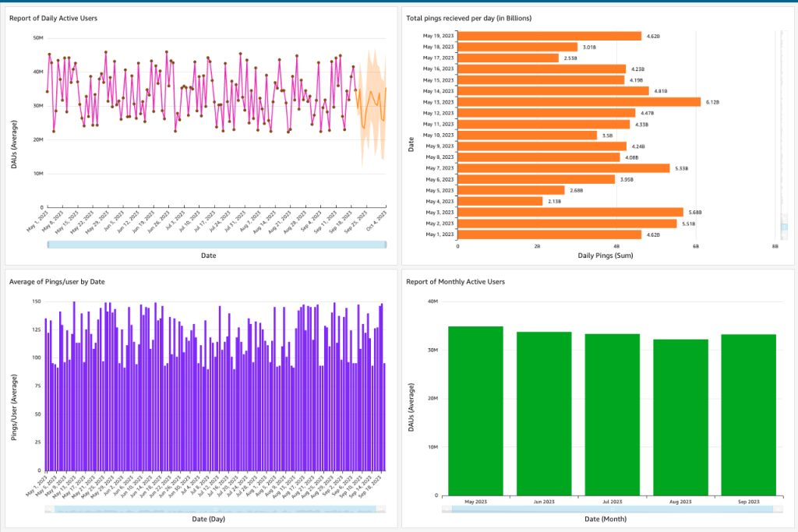
Task: Click the 'Report of Monthly Active Users' title
Action: [455, 282]
